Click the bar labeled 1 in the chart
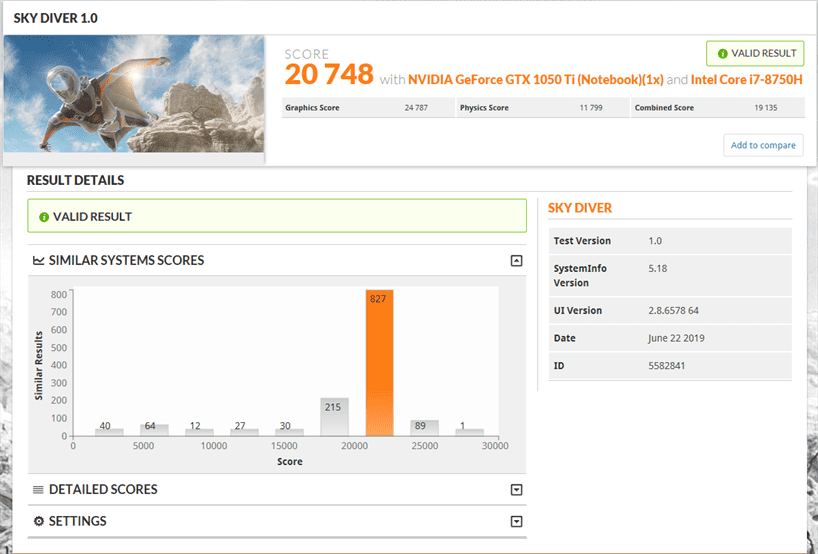This screenshot has height=554, width=818. (470, 432)
